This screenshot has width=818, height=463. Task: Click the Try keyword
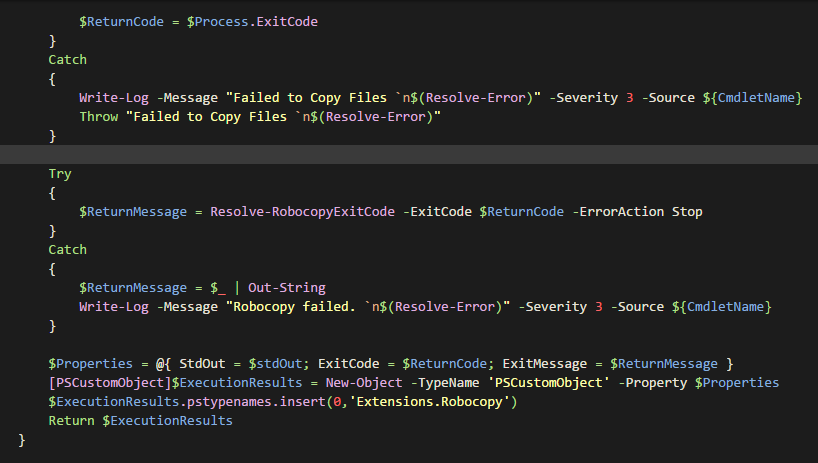pyautogui.click(x=60, y=174)
